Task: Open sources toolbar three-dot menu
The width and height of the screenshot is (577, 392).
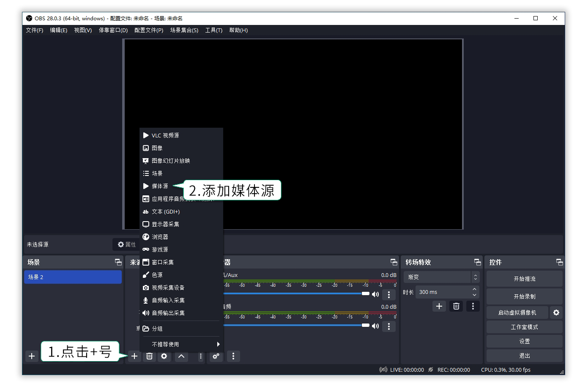Action: tap(201, 356)
